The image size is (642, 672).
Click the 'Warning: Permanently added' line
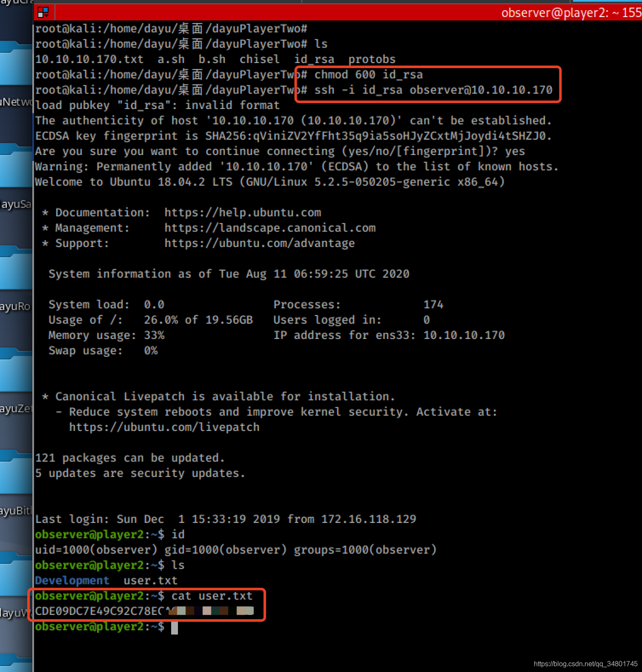(x=297, y=167)
